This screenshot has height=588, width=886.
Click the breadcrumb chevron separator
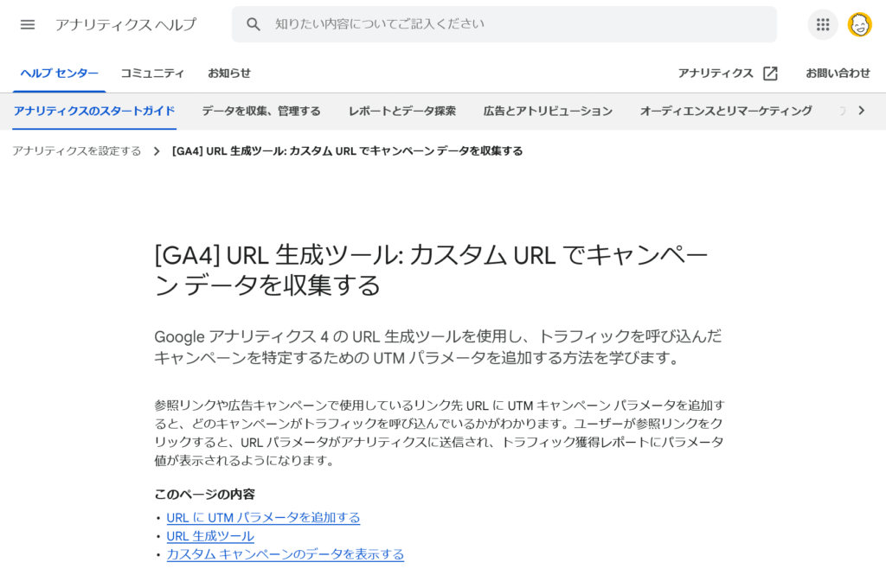(x=157, y=151)
